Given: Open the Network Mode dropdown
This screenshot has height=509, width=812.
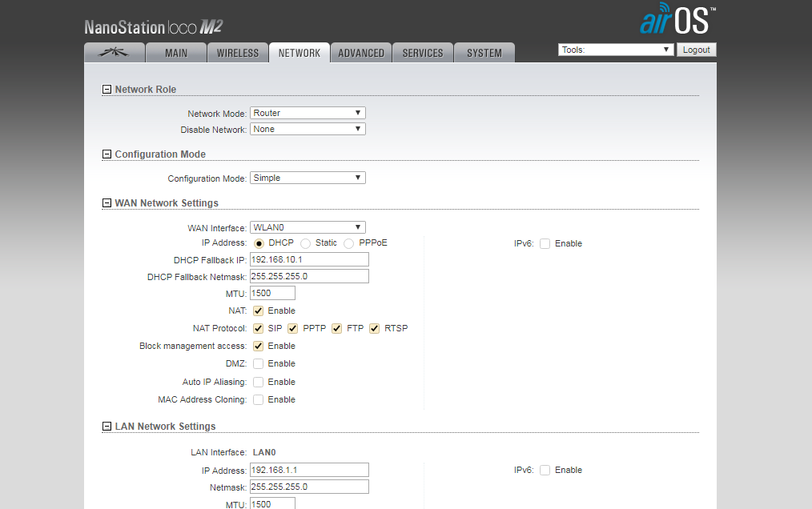Looking at the screenshot, I should pyautogui.click(x=308, y=113).
